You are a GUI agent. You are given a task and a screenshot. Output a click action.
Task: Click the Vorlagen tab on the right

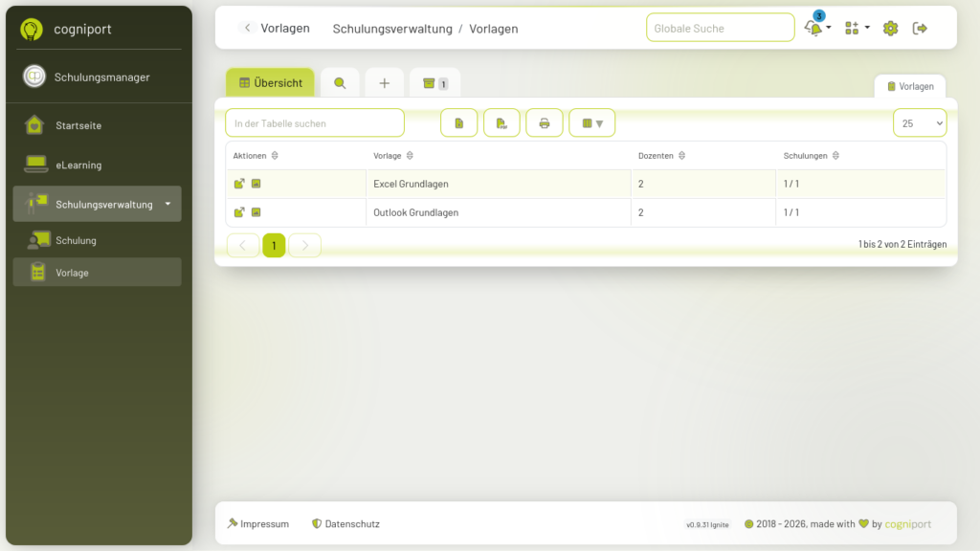tap(910, 86)
